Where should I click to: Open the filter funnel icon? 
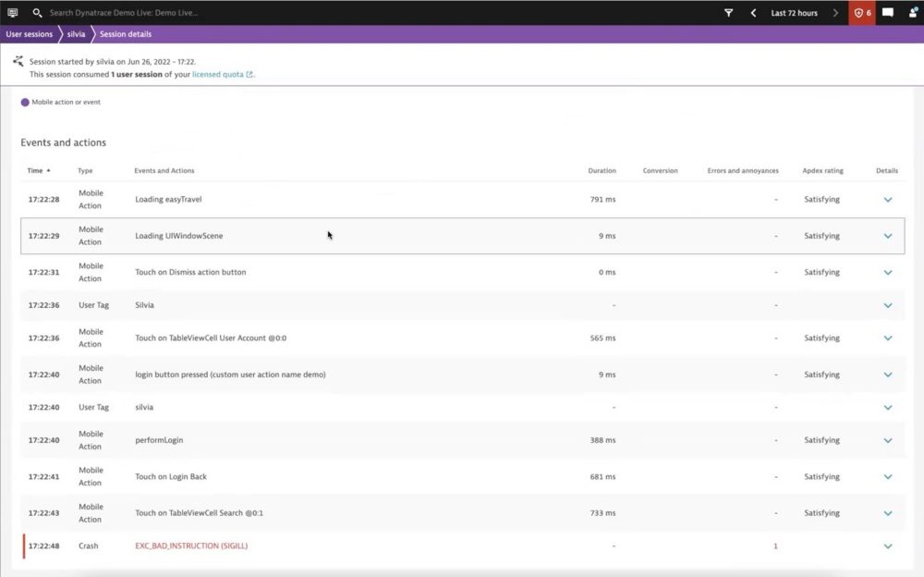click(728, 12)
